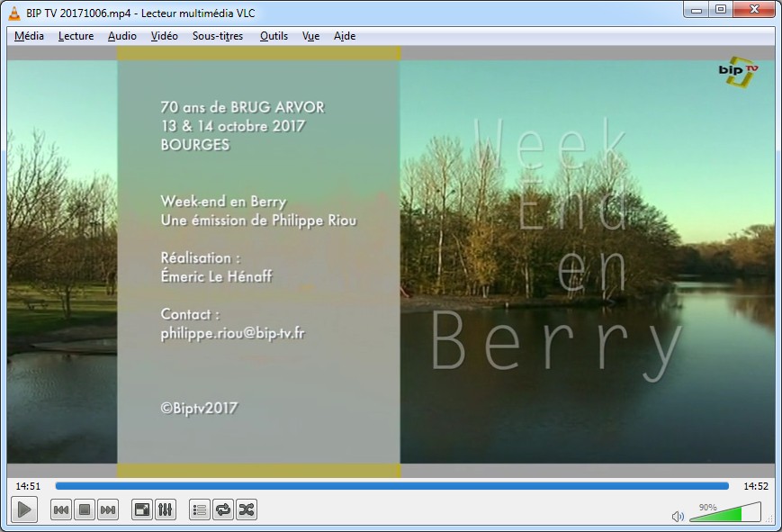
Task: Start playback with the Play button
Action: click(x=24, y=509)
